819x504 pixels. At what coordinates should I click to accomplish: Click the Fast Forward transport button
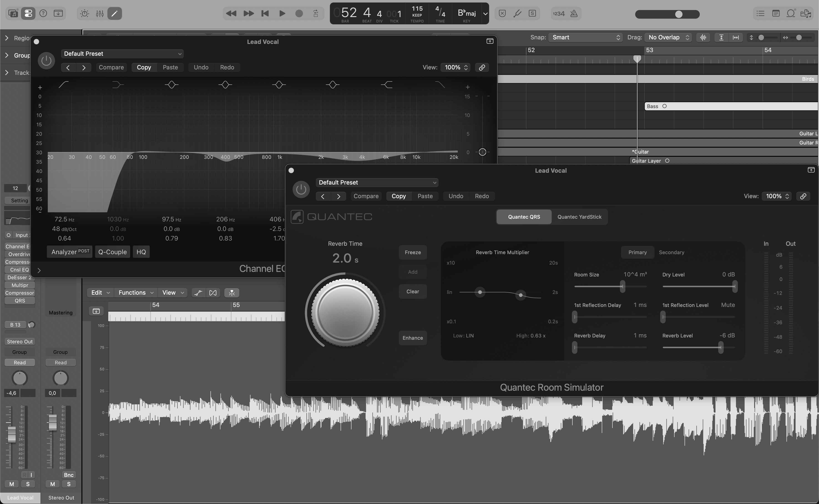coord(248,13)
